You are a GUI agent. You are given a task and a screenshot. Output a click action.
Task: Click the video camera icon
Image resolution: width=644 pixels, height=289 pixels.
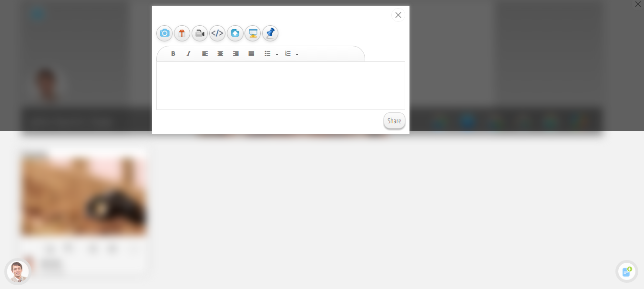coord(200,33)
